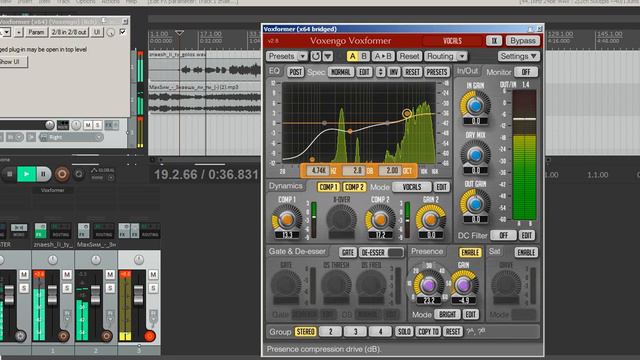Screen dimensions: 640x360
Task: Click the Gain 2 orange knob
Action: click(x=431, y=220)
